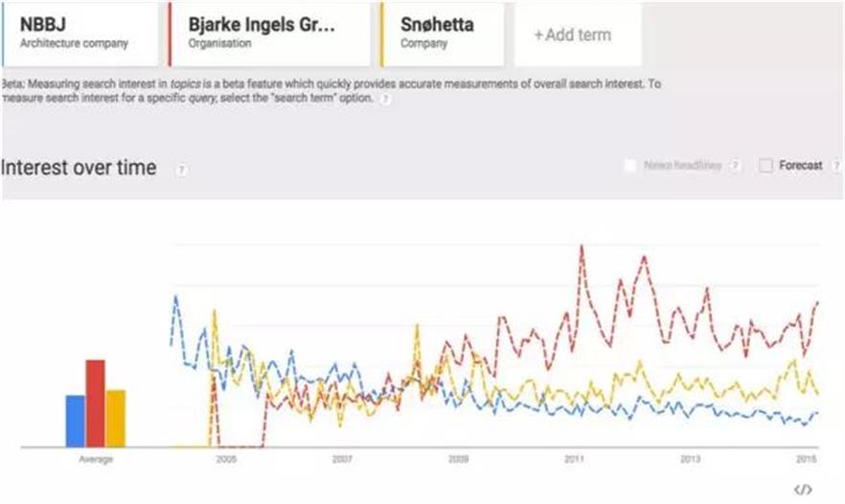Click the red line's highest peak

pos(582,246)
